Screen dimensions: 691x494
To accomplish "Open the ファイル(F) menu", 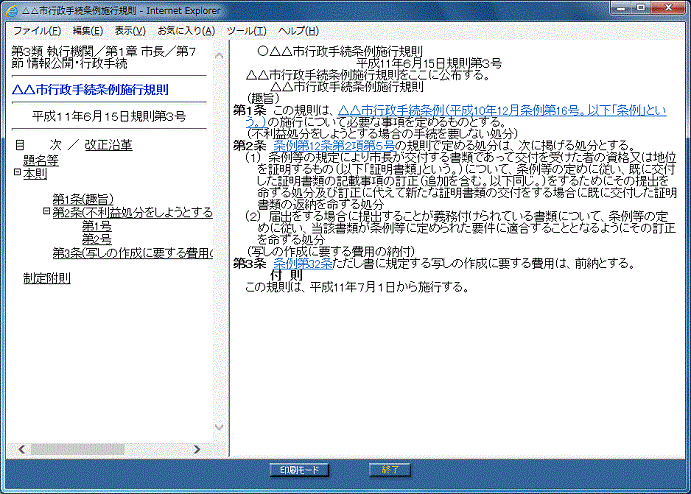I will click(x=35, y=31).
